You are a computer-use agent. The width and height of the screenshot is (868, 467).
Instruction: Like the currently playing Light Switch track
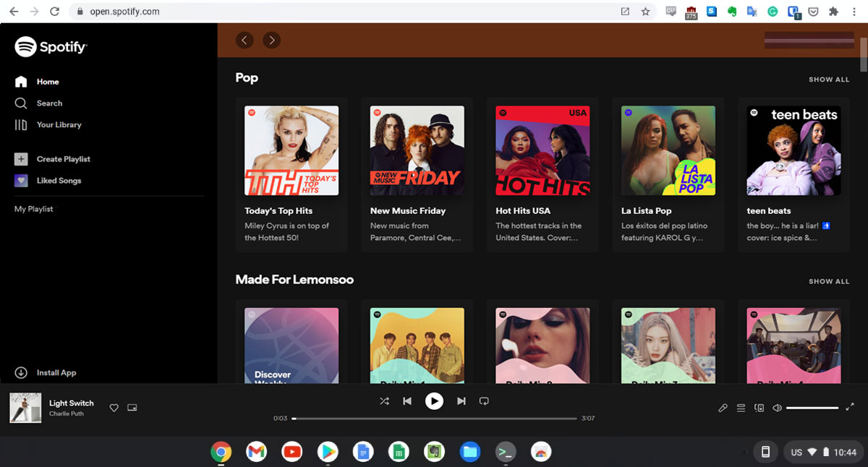click(x=114, y=408)
